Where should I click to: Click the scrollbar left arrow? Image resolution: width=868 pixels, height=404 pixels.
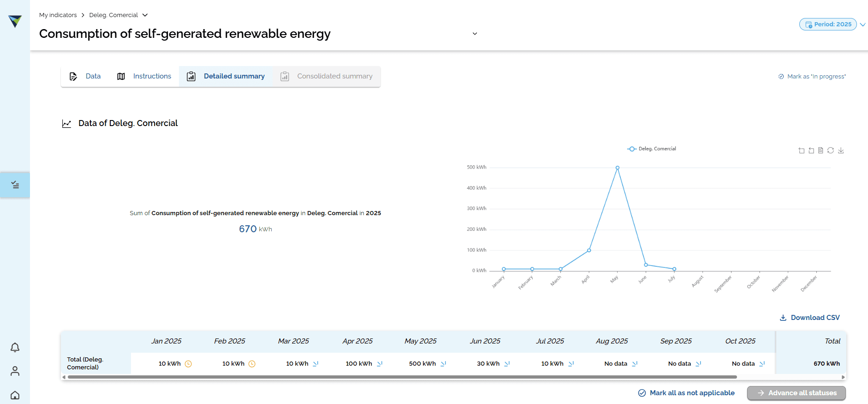[64, 377]
